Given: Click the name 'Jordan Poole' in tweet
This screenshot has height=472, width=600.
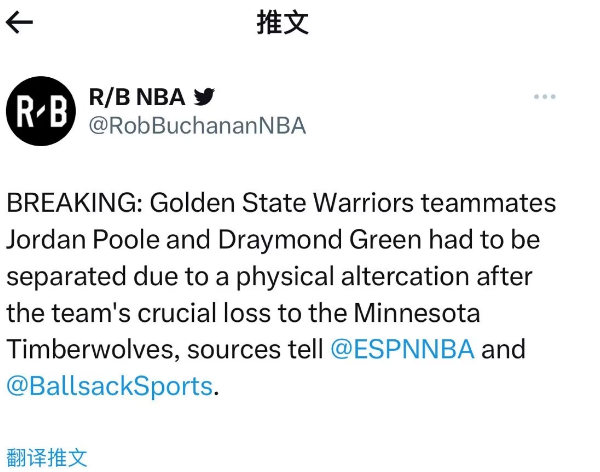Looking at the screenshot, I should (82, 240).
